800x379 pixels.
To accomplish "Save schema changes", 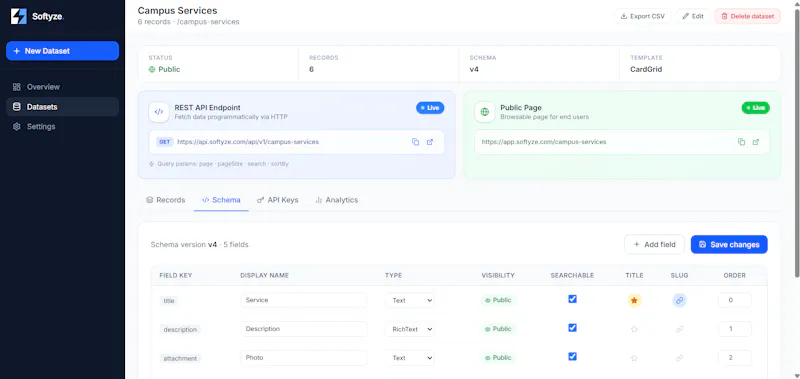I will tap(729, 244).
